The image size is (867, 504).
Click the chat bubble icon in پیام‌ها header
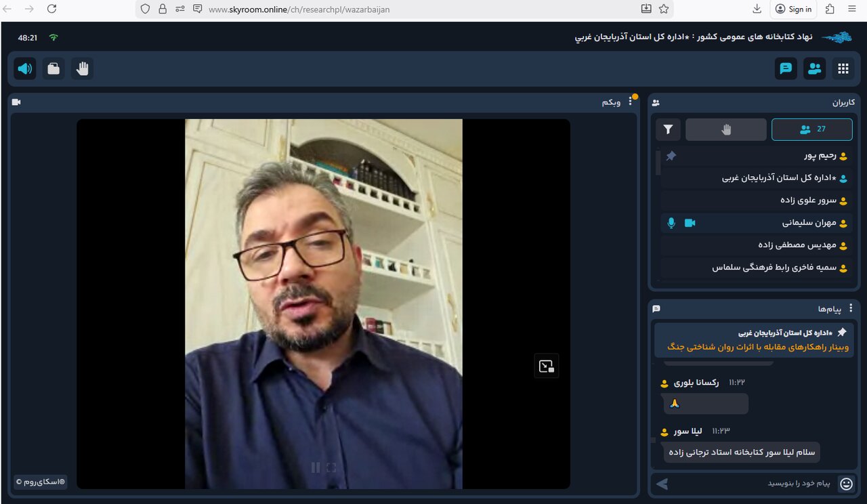click(656, 309)
